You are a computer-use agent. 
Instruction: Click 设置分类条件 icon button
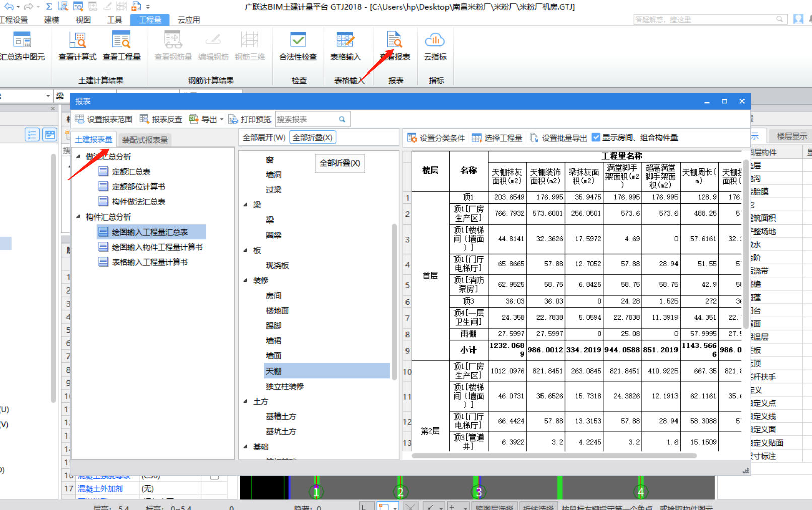[x=436, y=138]
